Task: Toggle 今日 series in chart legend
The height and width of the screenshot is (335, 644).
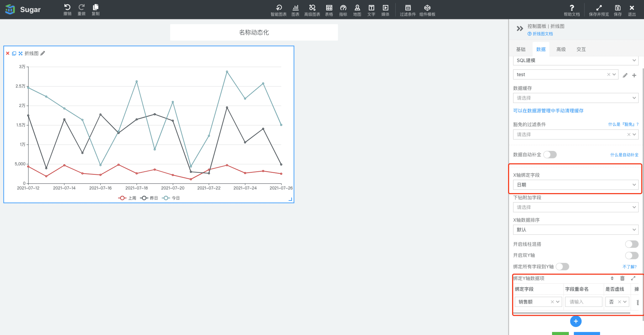Action: point(171,198)
